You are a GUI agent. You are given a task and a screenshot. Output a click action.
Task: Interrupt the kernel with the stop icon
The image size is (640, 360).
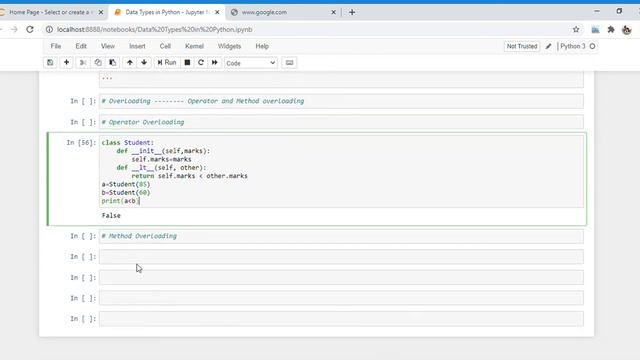pyautogui.click(x=187, y=63)
